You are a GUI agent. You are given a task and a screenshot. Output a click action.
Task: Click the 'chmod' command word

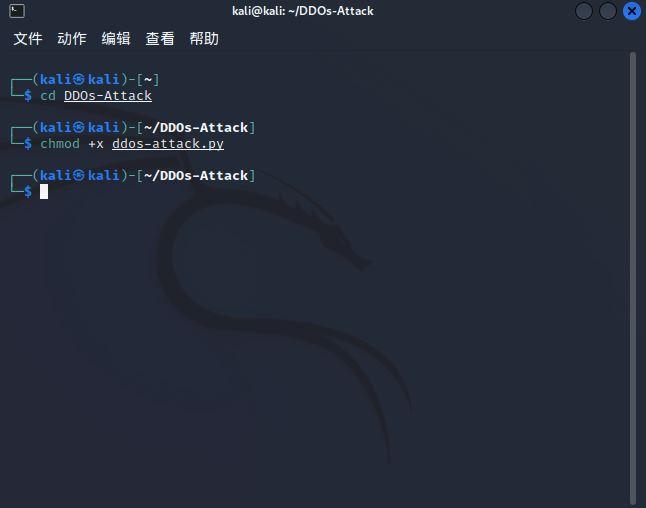(60, 144)
